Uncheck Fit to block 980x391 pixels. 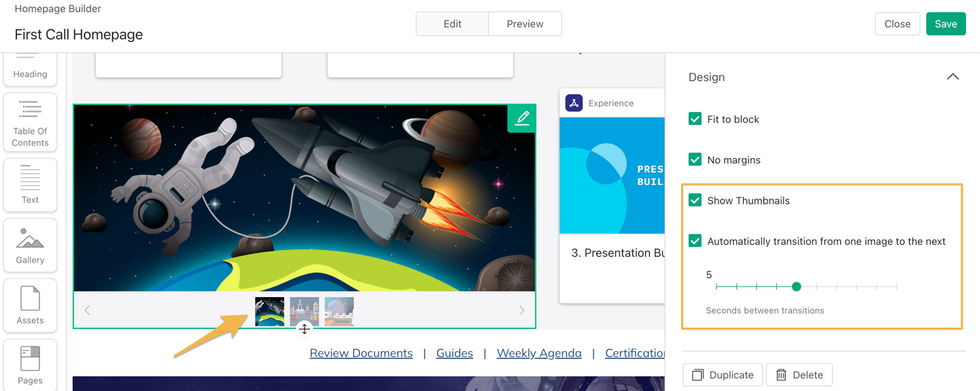click(695, 119)
